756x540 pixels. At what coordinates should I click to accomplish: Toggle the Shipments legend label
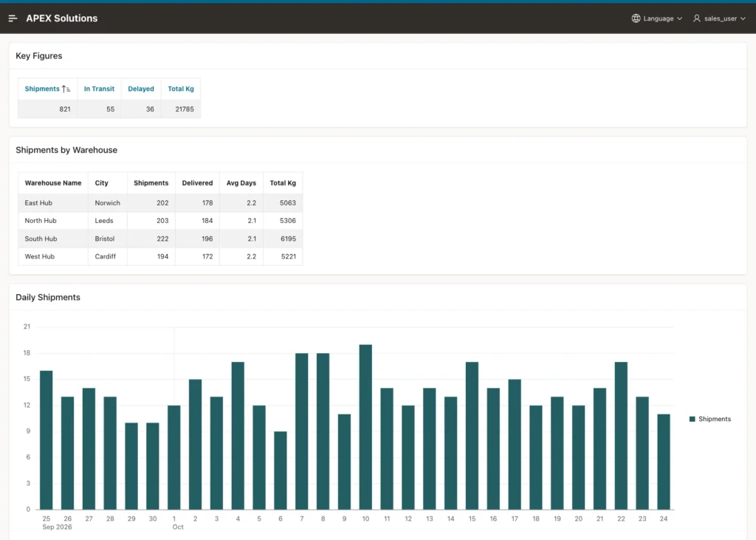pos(715,419)
